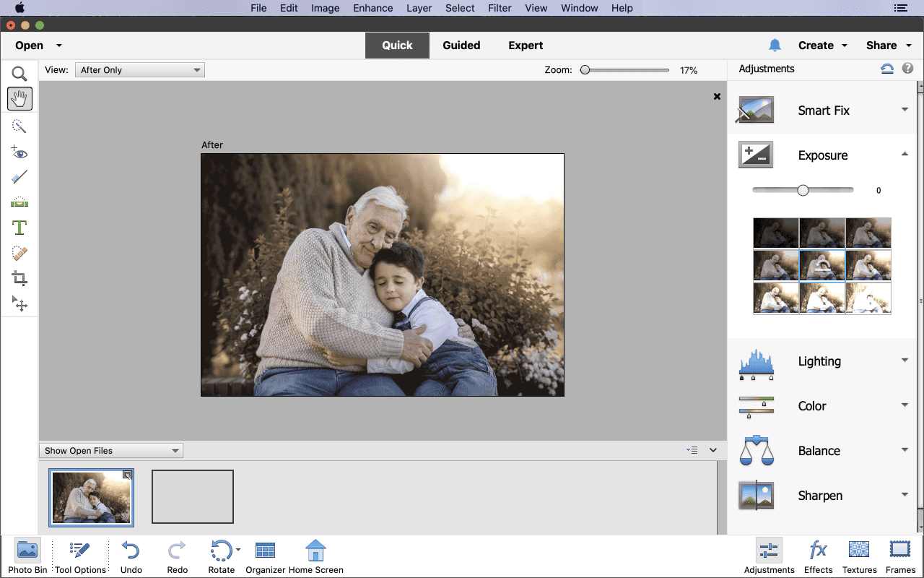
Task: Open macOS Control Center menu icon
Action: pyautogui.click(x=900, y=8)
